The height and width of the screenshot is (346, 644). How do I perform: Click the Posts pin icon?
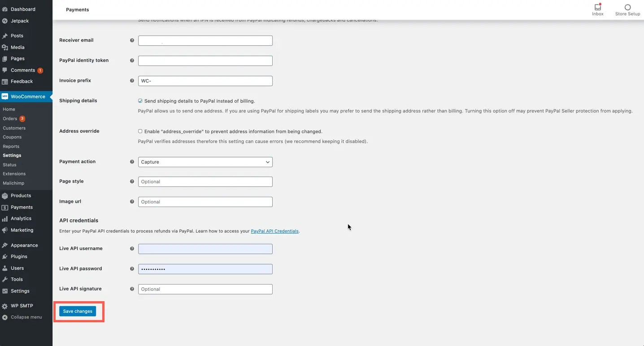[5, 36]
